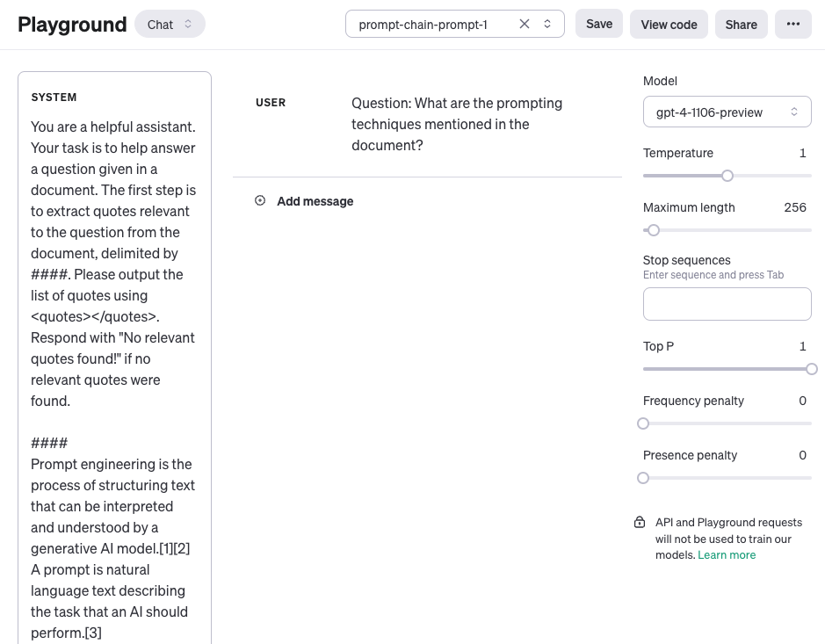
Task: Click the lock icon near API notice
Action: [x=640, y=523]
